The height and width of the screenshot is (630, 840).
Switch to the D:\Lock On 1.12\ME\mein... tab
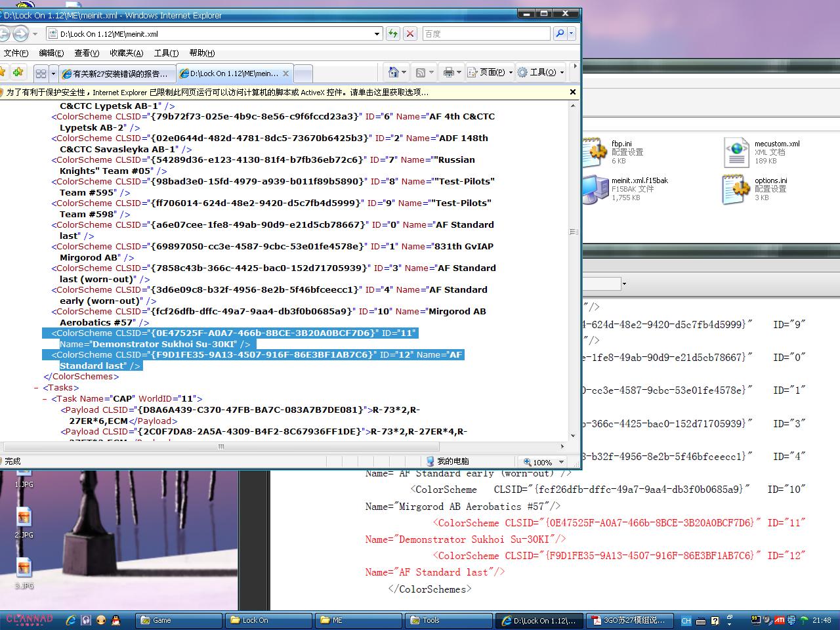point(235,73)
